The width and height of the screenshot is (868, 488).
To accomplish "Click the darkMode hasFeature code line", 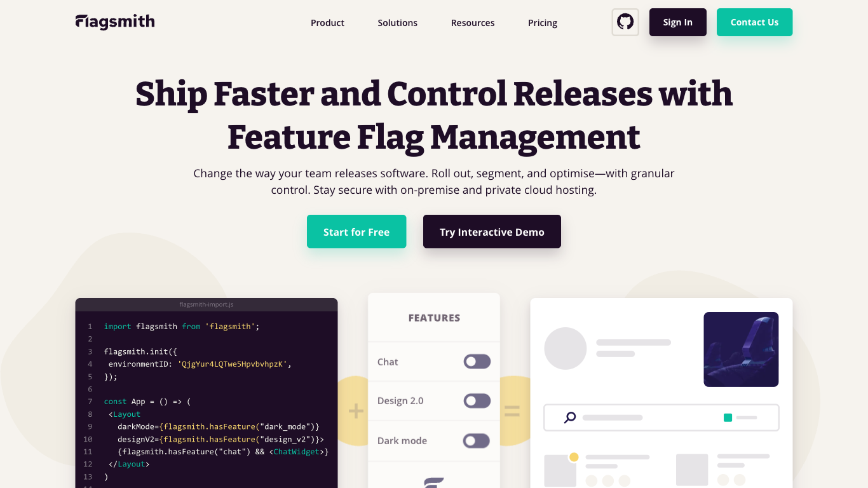I will pyautogui.click(x=219, y=427).
